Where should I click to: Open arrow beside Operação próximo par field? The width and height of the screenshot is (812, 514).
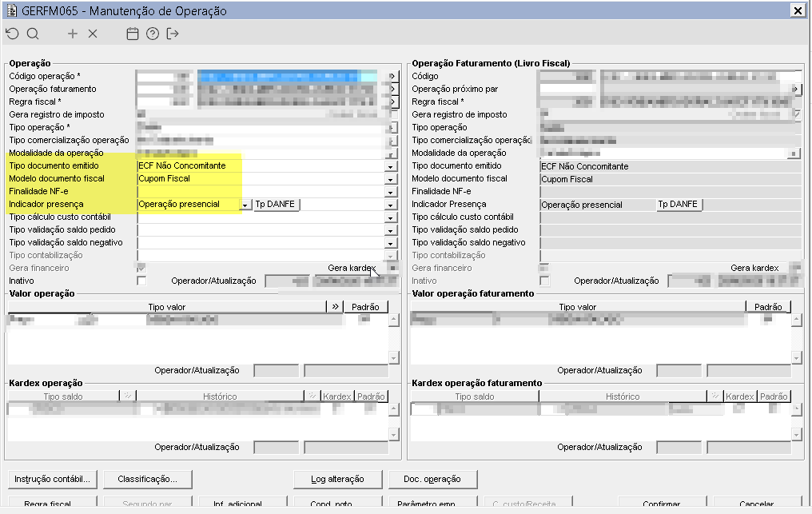coord(795,89)
